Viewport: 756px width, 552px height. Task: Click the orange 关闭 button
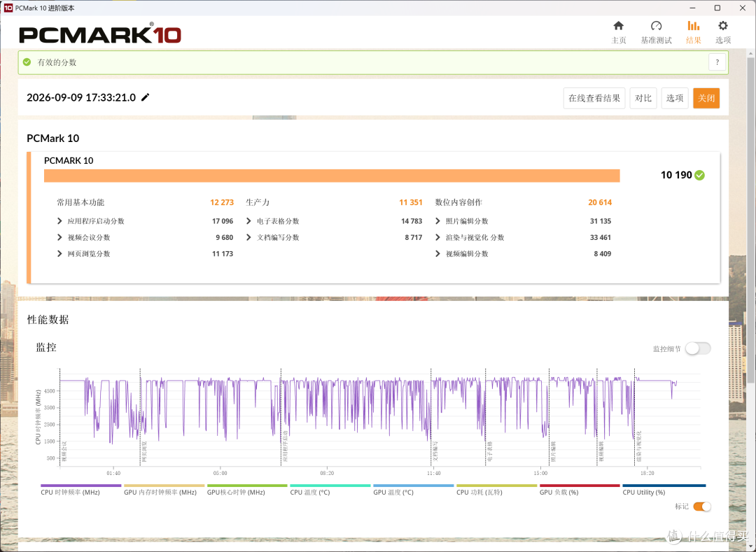(706, 98)
